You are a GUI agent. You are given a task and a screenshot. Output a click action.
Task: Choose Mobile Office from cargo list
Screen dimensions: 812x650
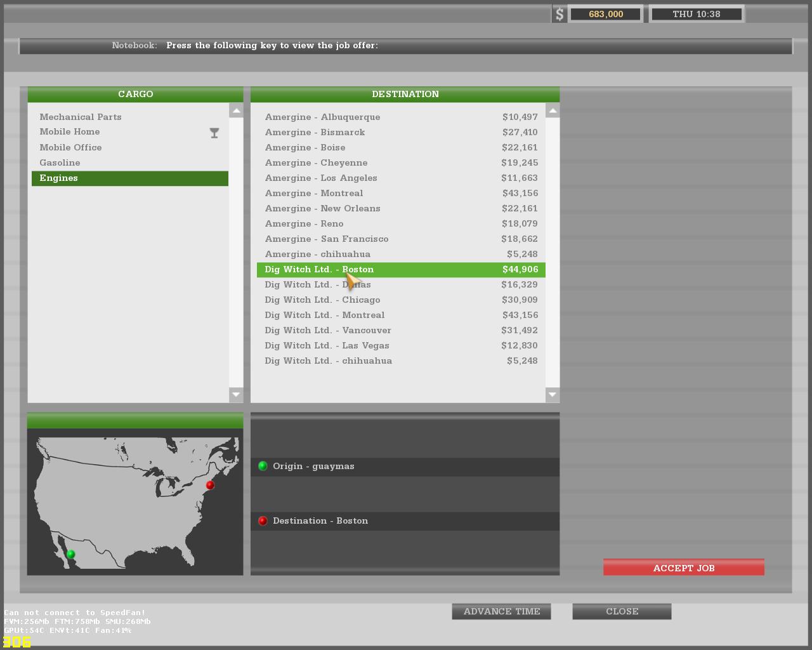click(x=70, y=147)
